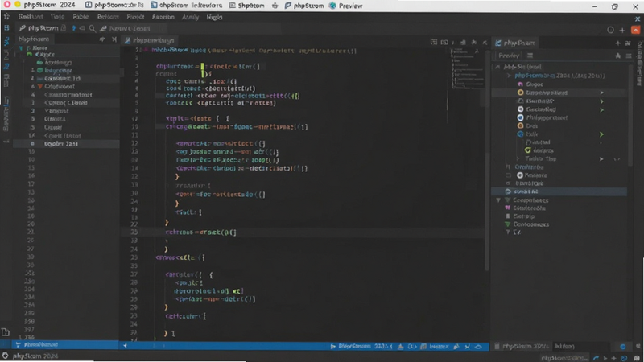Screen dimensions: 644x362
Task: Expand the chevron beside the blue phpStrom 2024 entry
Action: [x=509, y=76]
